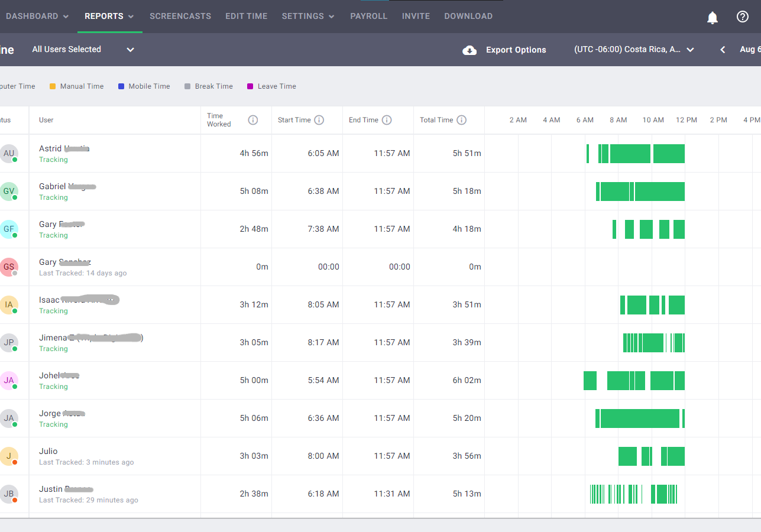Screen dimensions: 761x532
Task: Show info for End Time column
Action: (387, 120)
